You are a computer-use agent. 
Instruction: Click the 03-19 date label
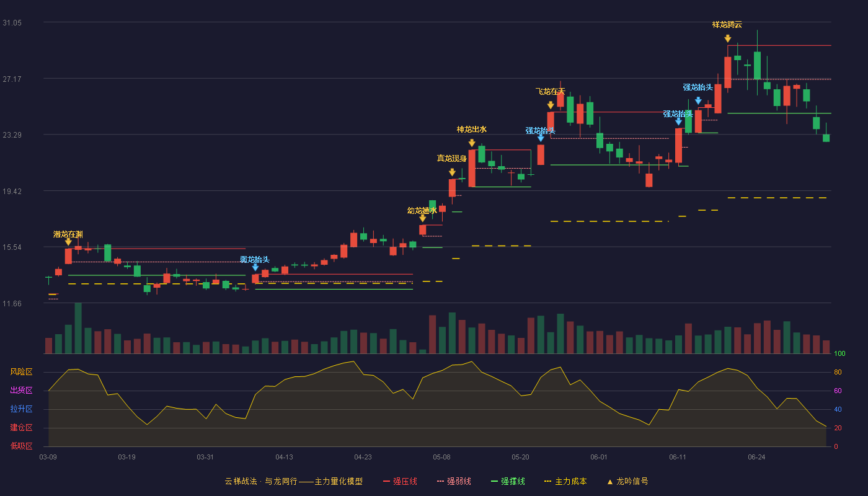(126, 457)
